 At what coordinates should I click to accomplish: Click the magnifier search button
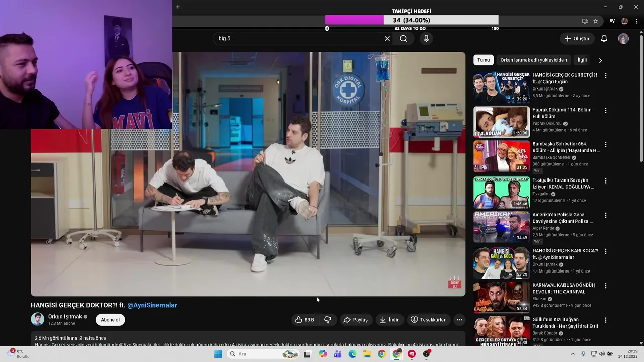click(x=404, y=39)
